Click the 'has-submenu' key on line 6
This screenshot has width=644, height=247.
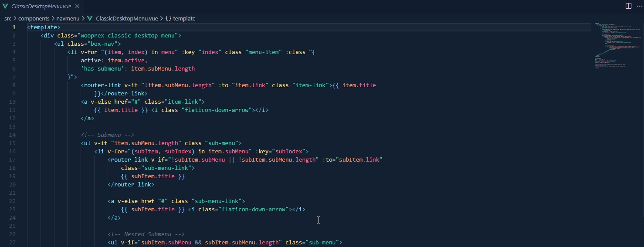tap(104, 68)
